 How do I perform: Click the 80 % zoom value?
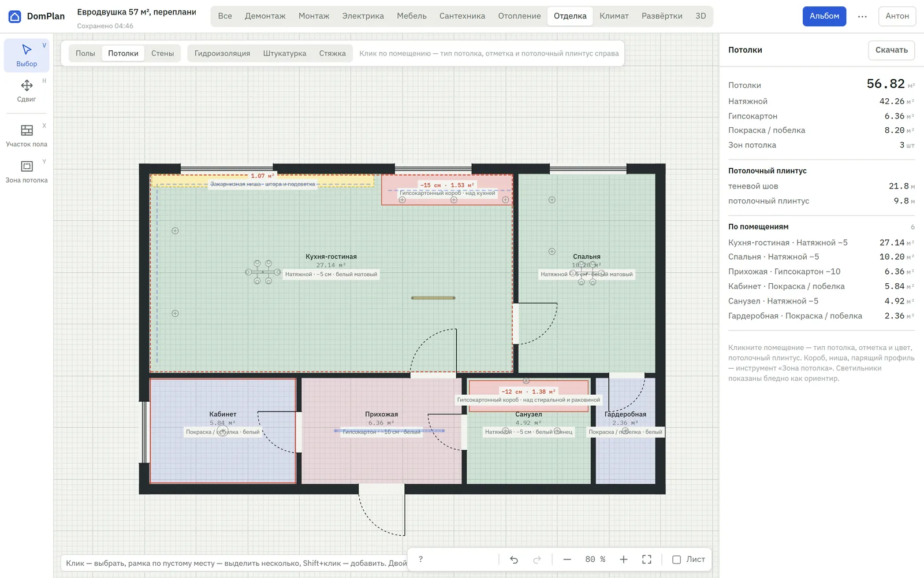[x=595, y=560]
